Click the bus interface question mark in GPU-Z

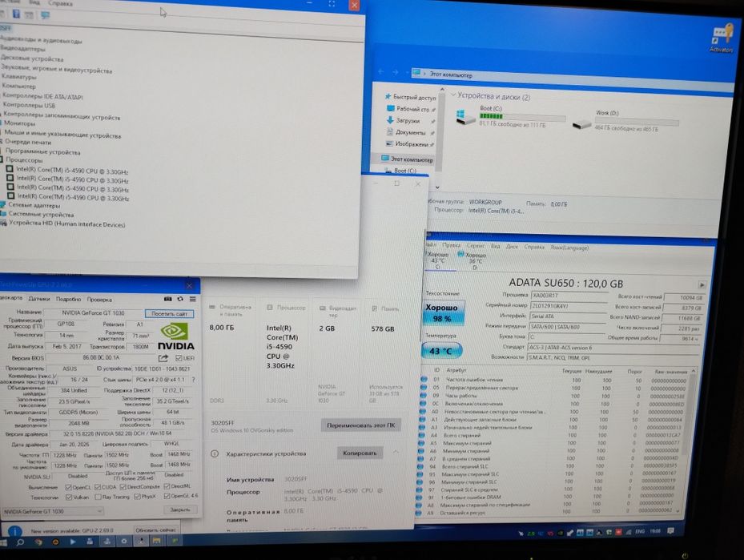pos(193,380)
